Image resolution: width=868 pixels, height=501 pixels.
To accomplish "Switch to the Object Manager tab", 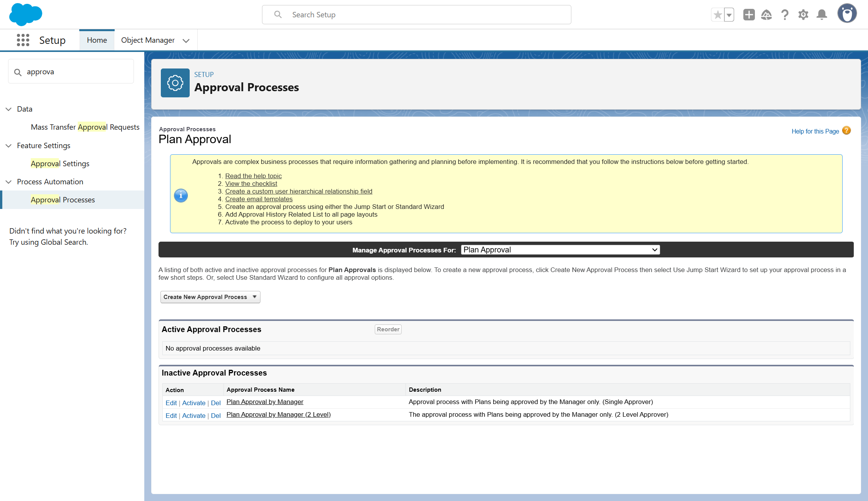I will click(148, 40).
